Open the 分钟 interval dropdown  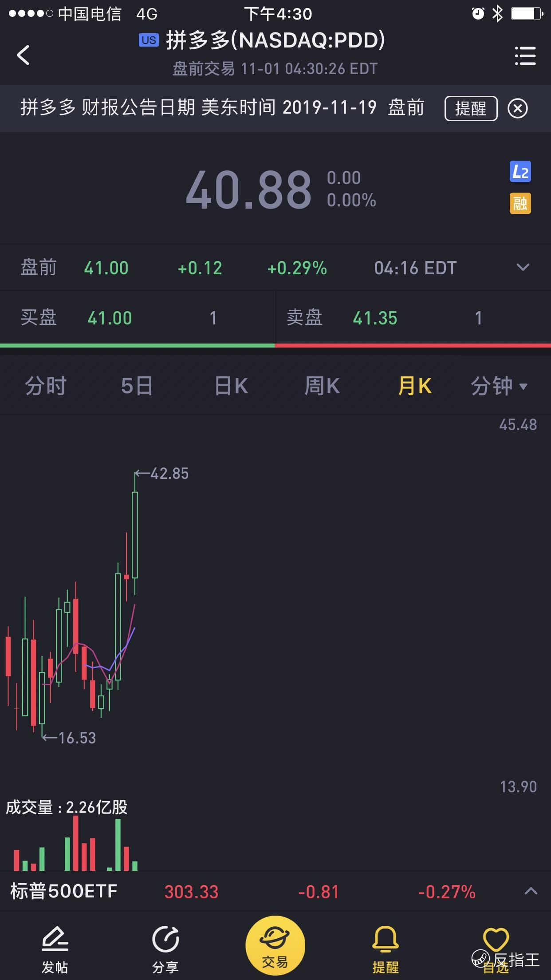(x=499, y=386)
